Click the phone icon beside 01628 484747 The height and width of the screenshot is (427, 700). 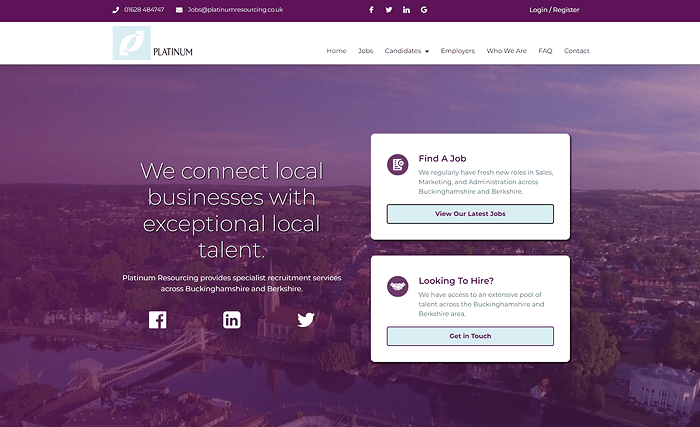coord(116,10)
